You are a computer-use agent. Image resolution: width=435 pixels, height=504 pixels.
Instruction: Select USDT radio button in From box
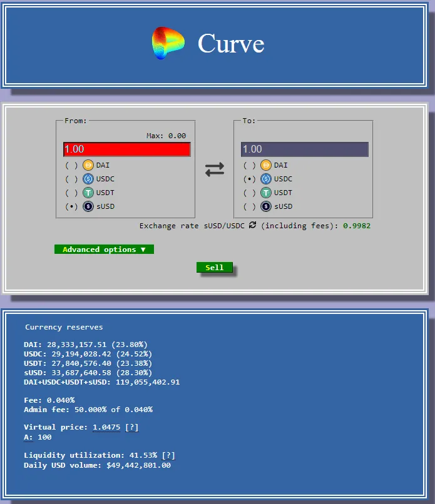(71, 193)
